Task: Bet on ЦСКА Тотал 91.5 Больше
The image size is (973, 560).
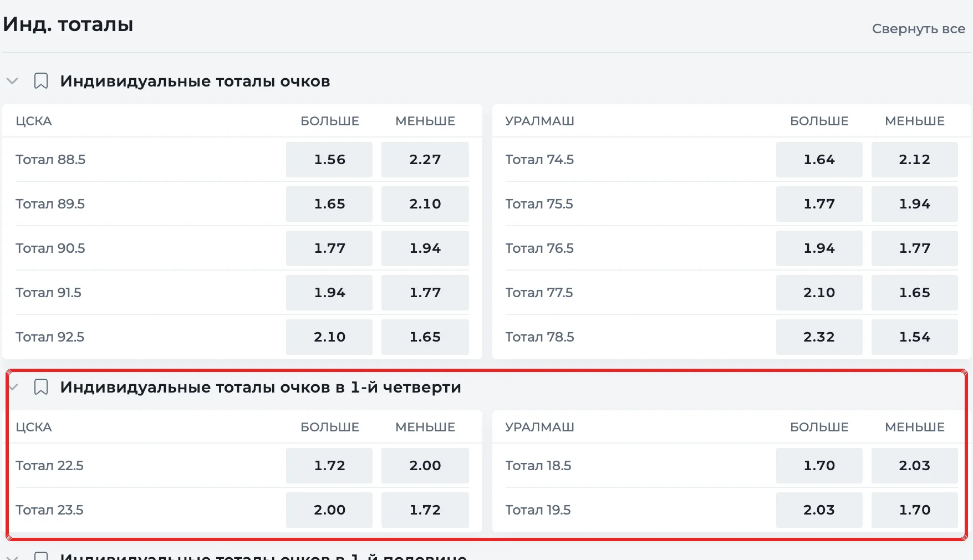Action: point(329,293)
